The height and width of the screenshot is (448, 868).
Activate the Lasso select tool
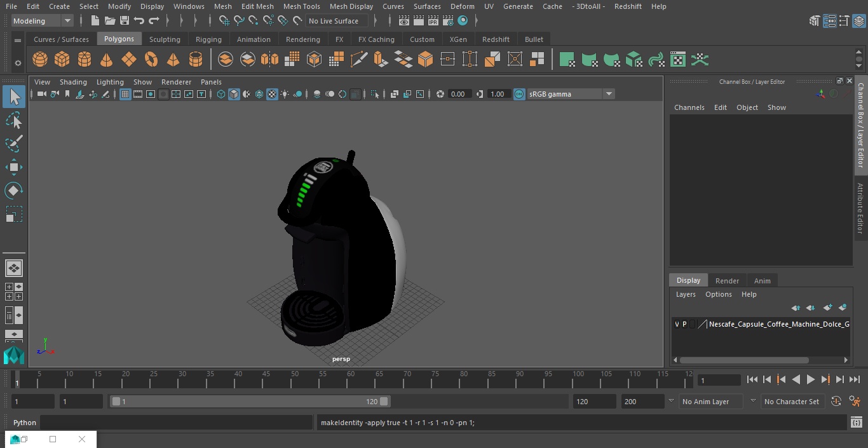pos(14,120)
